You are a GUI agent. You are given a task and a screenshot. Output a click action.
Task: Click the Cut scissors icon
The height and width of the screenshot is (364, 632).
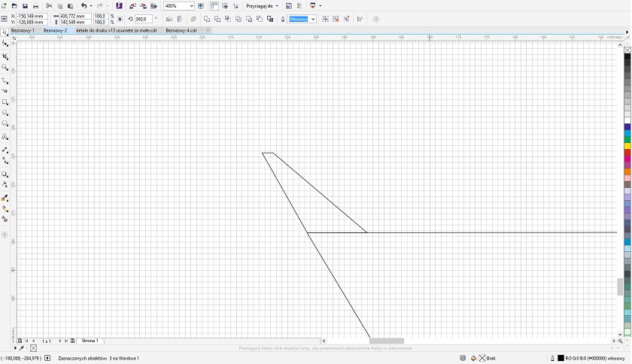49,6
